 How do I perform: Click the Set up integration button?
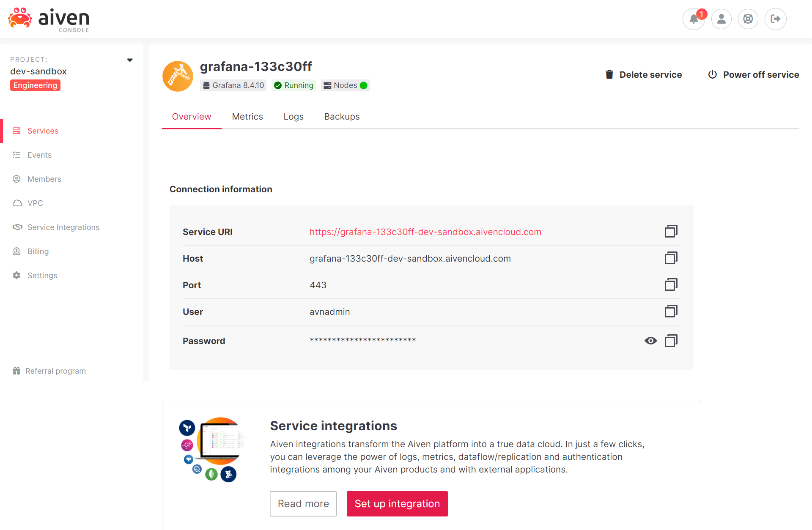[397, 504]
